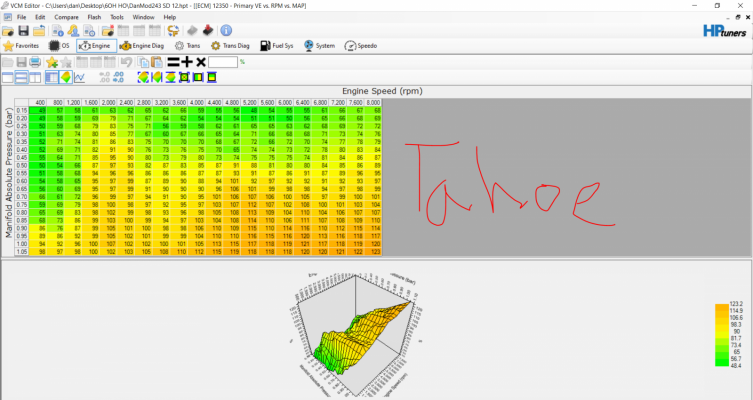Screen dimensions: 753x400
Task: Click the gear with circular arrows icon
Action: [x=173, y=31]
